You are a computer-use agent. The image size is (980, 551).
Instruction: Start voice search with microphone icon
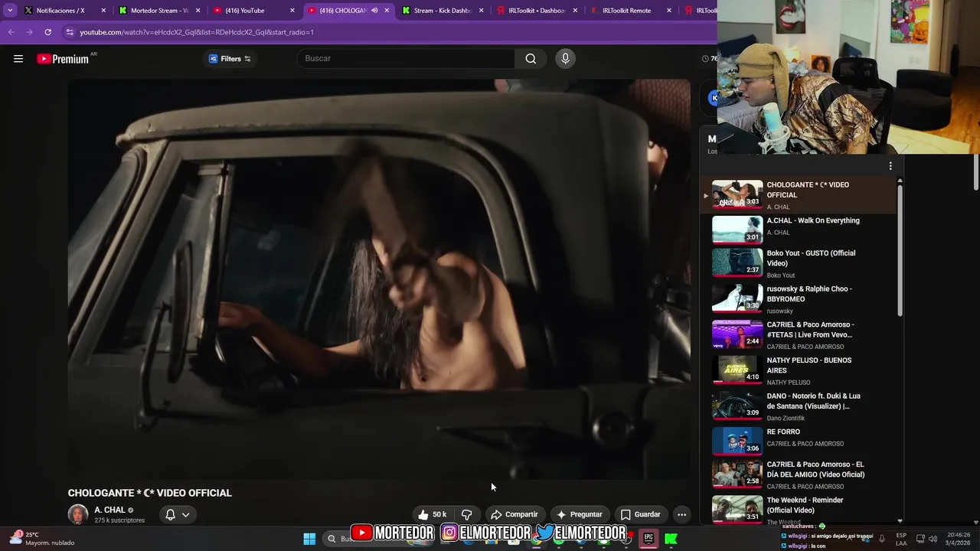[x=565, y=59]
